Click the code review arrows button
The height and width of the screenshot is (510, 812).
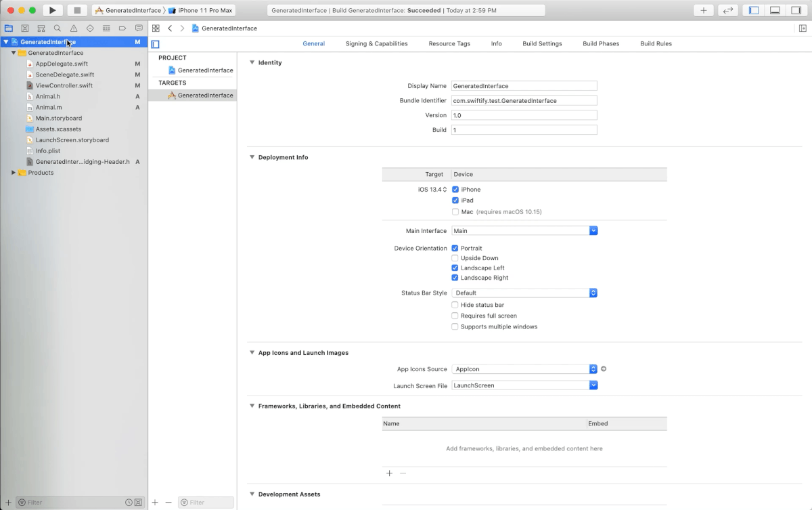728,10
